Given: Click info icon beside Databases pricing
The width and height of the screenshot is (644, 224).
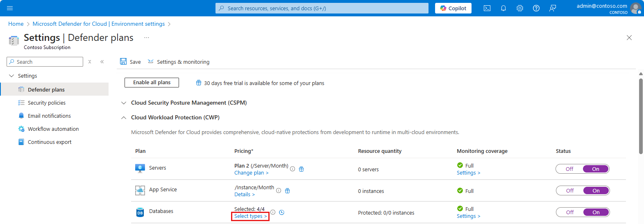Looking at the screenshot, I should (273, 212).
